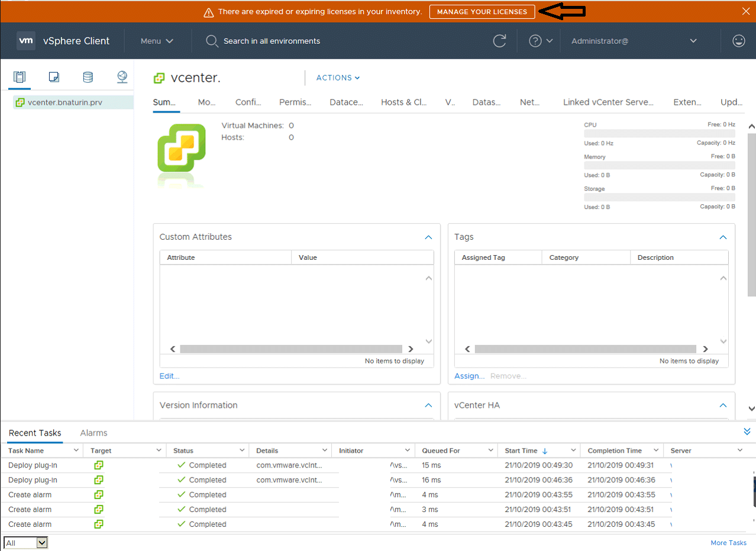The width and height of the screenshot is (756, 551).
Task: Click the vCenter icon beside title
Action: 159,78
